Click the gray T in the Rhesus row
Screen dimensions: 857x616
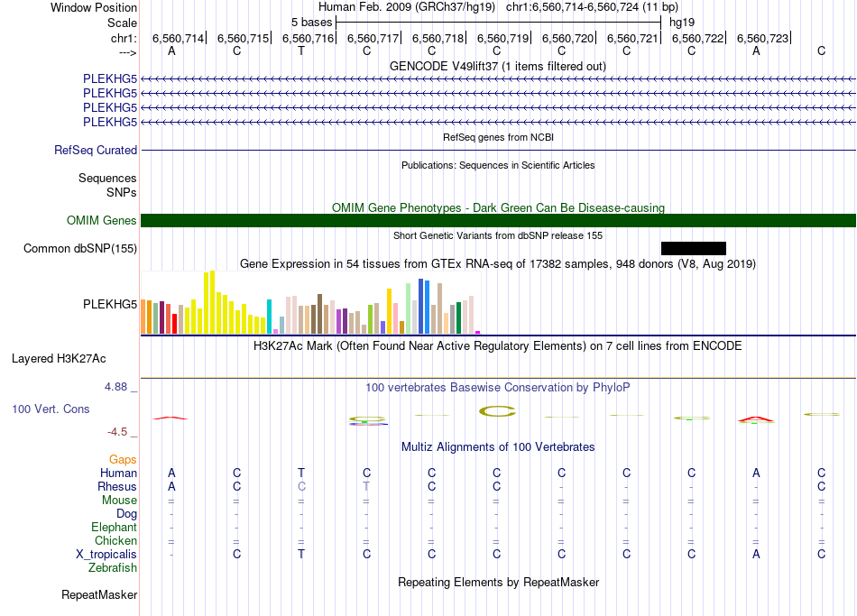[366, 486]
